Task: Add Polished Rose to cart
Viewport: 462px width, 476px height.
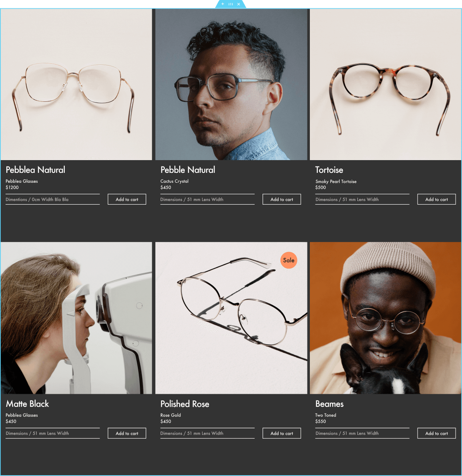Action: pos(282,433)
